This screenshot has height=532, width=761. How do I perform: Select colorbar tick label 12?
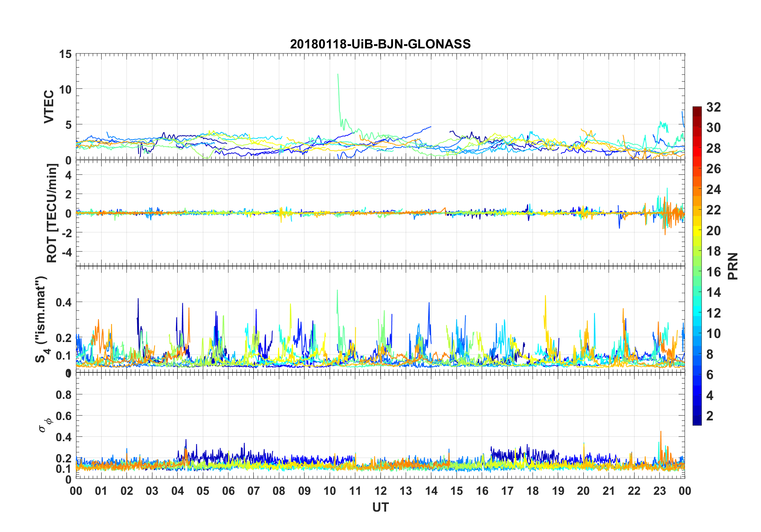(713, 313)
